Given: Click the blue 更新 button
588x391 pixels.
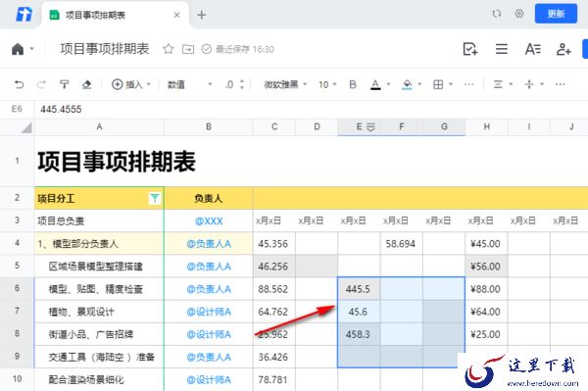Looking at the screenshot, I should (x=556, y=14).
